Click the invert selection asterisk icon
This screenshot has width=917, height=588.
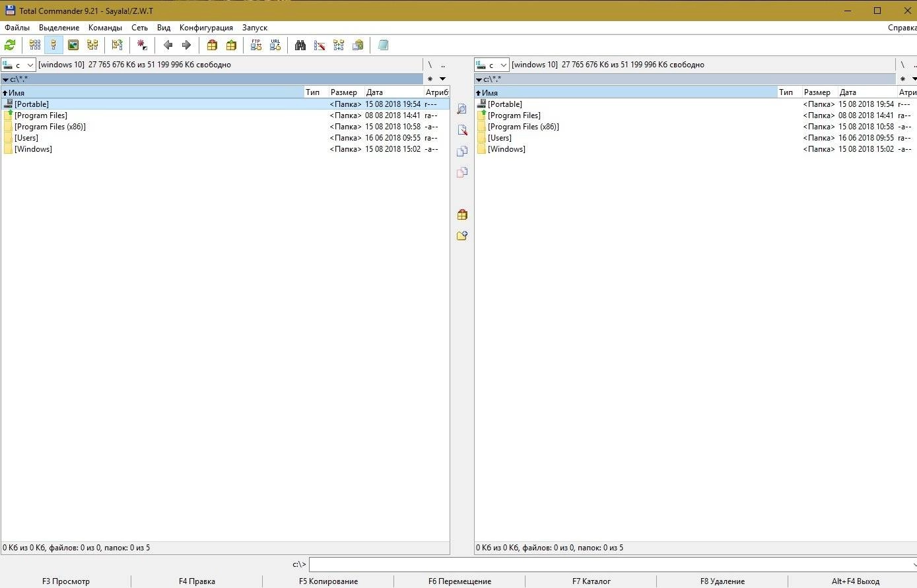(142, 45)
